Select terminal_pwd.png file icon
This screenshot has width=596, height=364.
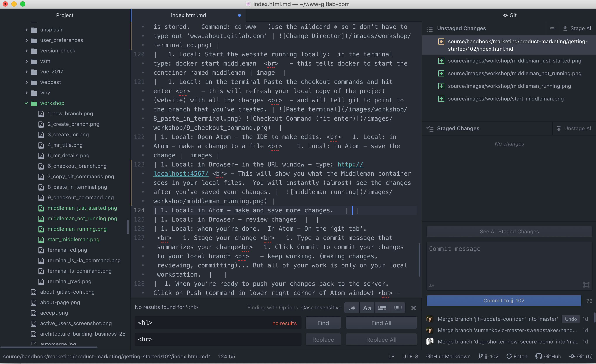click(x=41, y=282)
